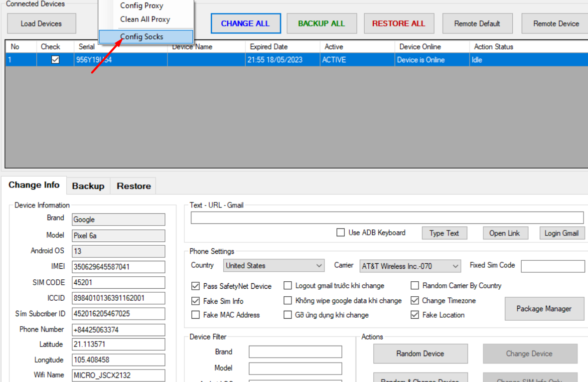The height and width of the screenshot is (382, 588).
Task: Disable the Fake Location checkbox
Action: [415, 315]
